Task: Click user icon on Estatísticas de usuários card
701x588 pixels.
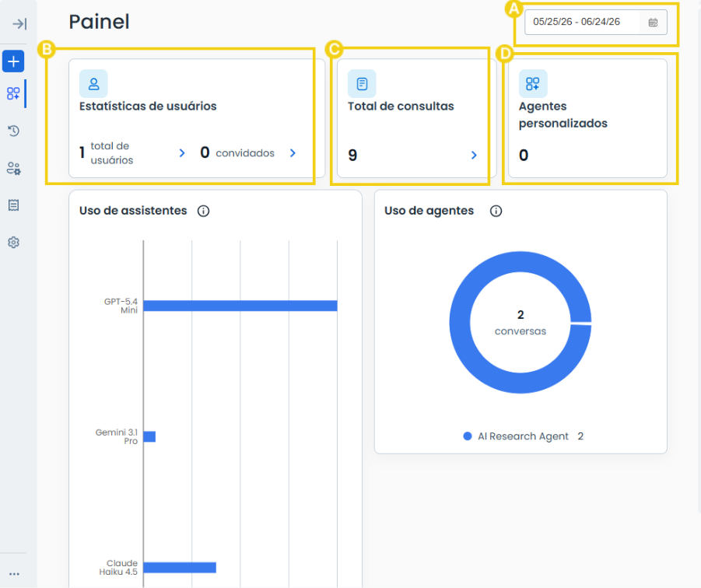Action: click(93, 83)
